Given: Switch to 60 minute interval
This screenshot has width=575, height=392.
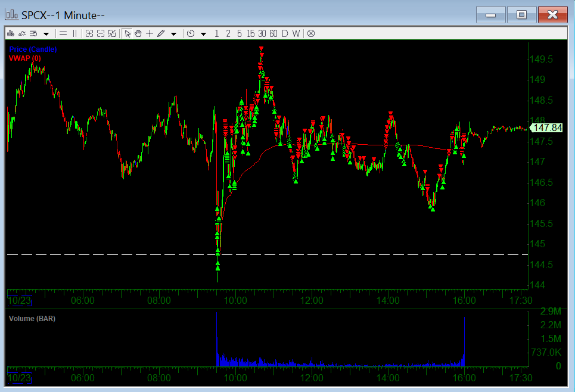Looking at the screenshot, I should 273,34.
